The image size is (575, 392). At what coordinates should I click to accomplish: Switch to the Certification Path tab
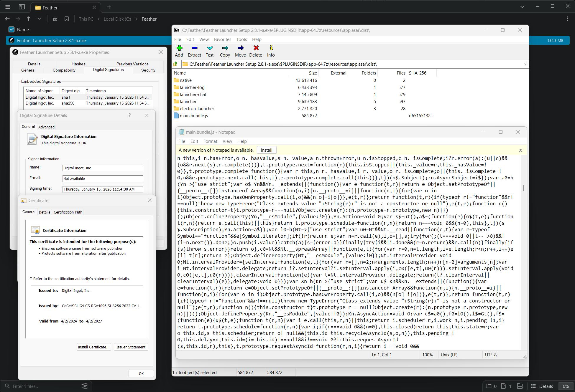point(68,212)
